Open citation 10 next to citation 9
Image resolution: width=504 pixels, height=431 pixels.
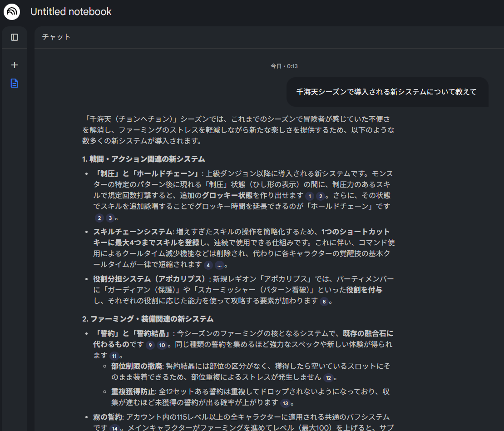tap(162, 345)
